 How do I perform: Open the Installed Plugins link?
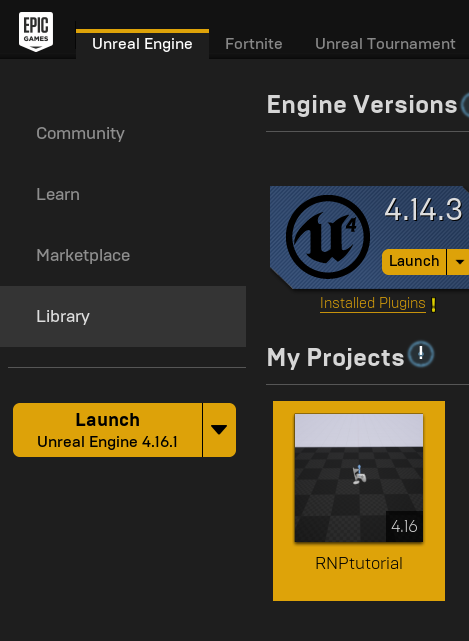pyautogui.click(x=373, y=303)
